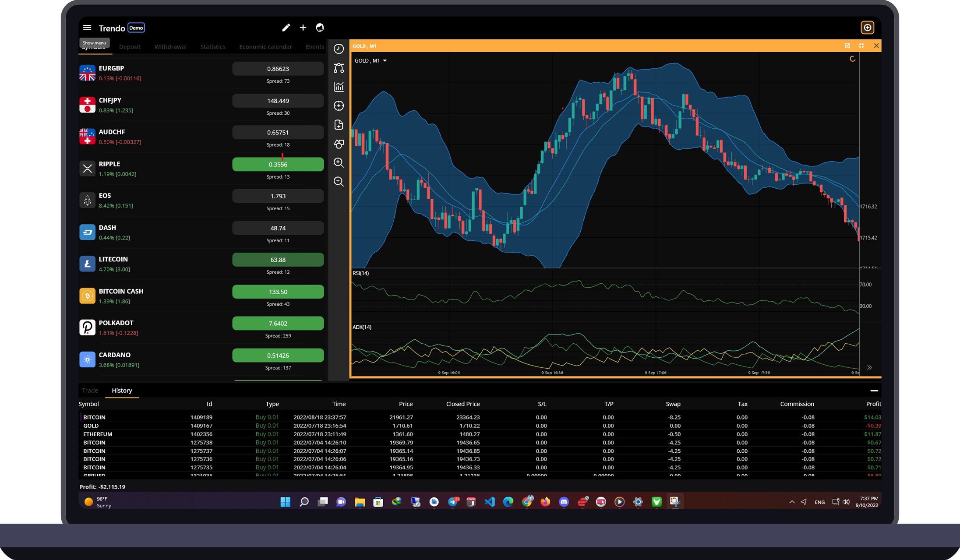This screenshot has width=960, height=560.
Task: Pop out the GOLD chart window
Action: click(x=847, y=46)
